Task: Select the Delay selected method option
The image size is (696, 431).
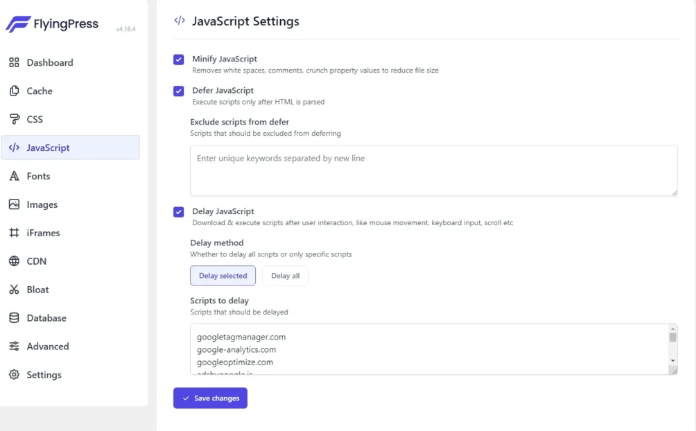Action: (223, 276)
